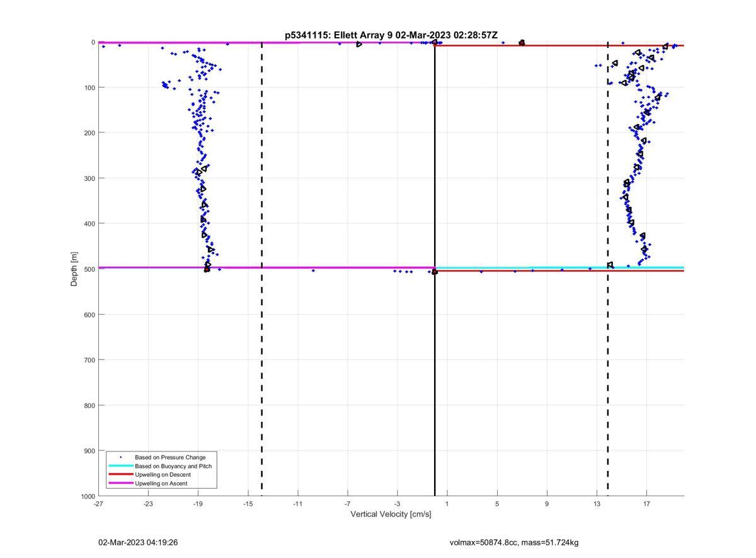Click timestamp '02-Mar-2023 04:19:26' in footer

(x=138, y=542)
